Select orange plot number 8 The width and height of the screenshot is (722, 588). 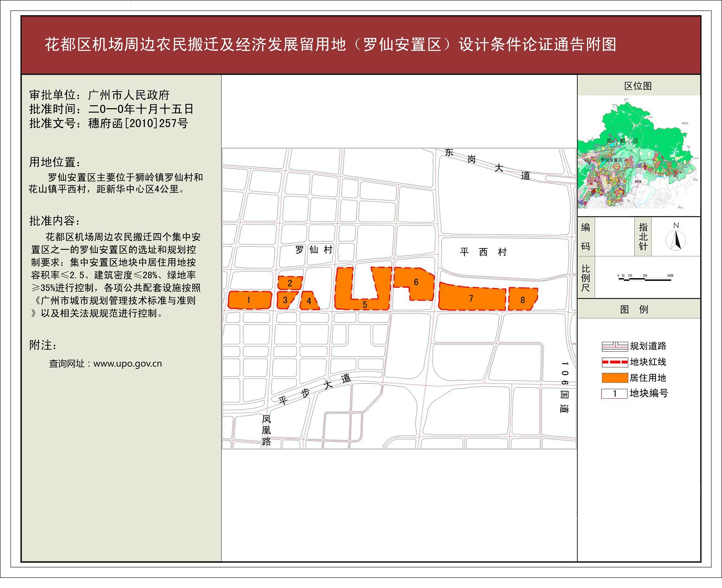522,300
